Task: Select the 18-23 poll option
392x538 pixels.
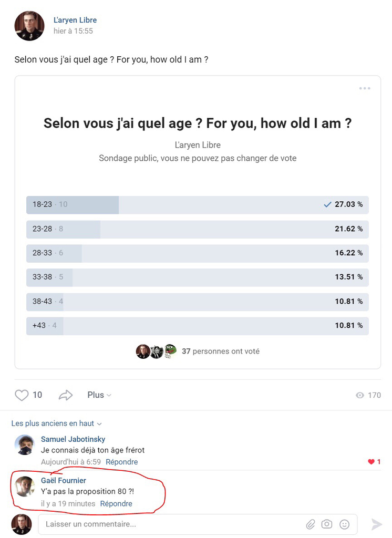Action: [x=197, y=204]
